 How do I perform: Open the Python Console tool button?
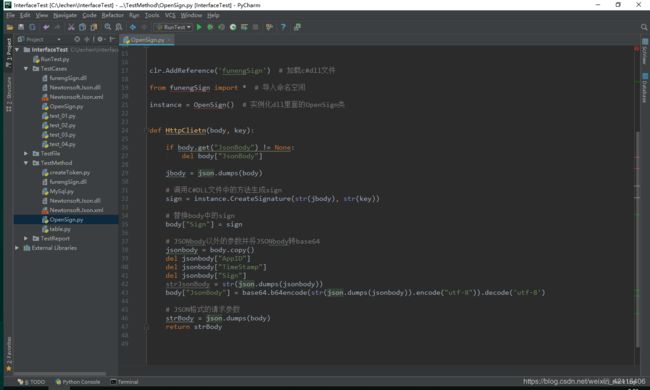coord(78,382)
